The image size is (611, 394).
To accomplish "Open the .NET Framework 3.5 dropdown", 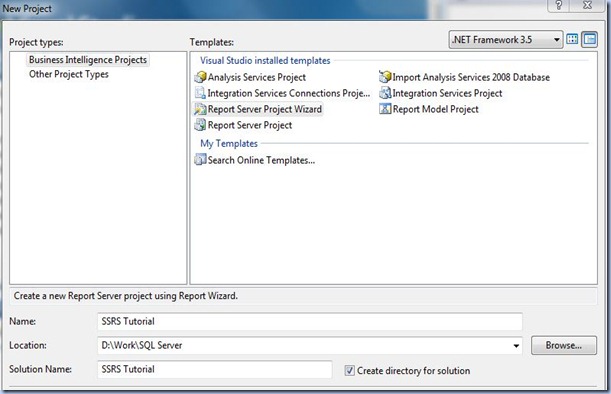I will coord(506,40).
